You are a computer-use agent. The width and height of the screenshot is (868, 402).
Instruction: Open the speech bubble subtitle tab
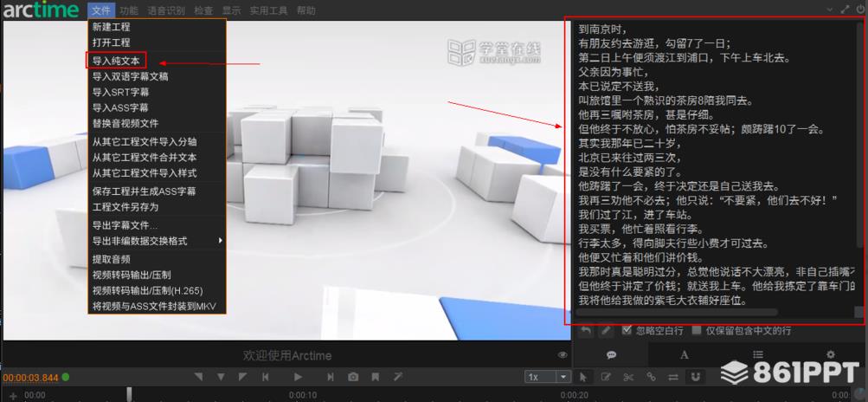[x=612, y=355]
